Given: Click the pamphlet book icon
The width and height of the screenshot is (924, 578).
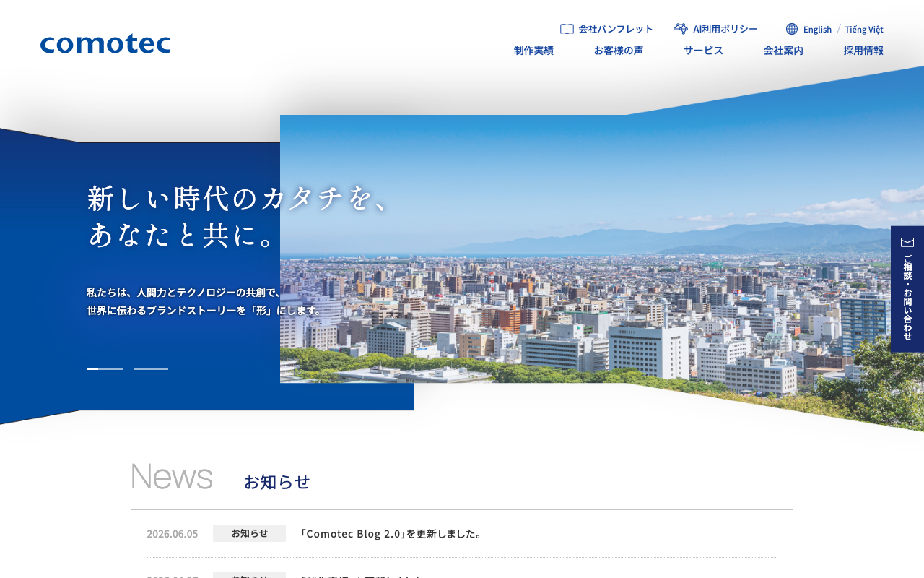Looking at the screenshot, I should click(567, 29).
